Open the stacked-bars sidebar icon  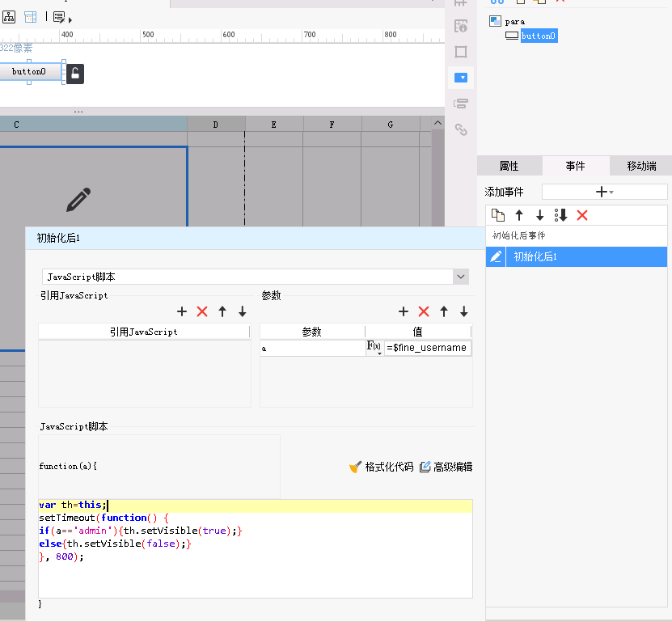(x=461, y=104)
